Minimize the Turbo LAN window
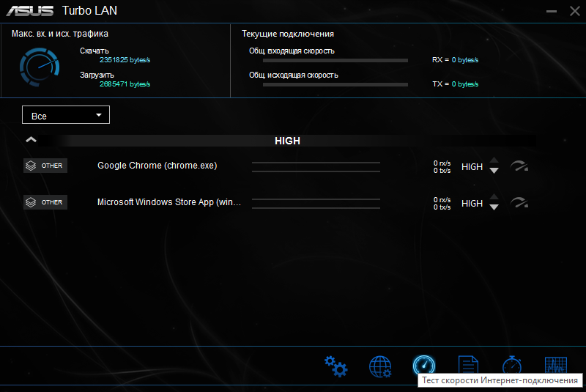The height and width of the screenshot is (392, 586). pos(552,11)
